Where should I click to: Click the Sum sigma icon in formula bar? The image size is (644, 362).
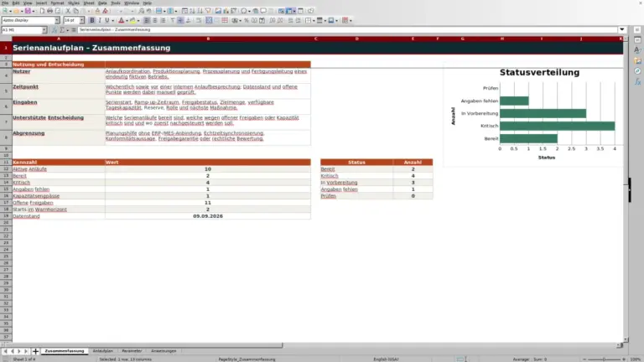tap(62, 30)
